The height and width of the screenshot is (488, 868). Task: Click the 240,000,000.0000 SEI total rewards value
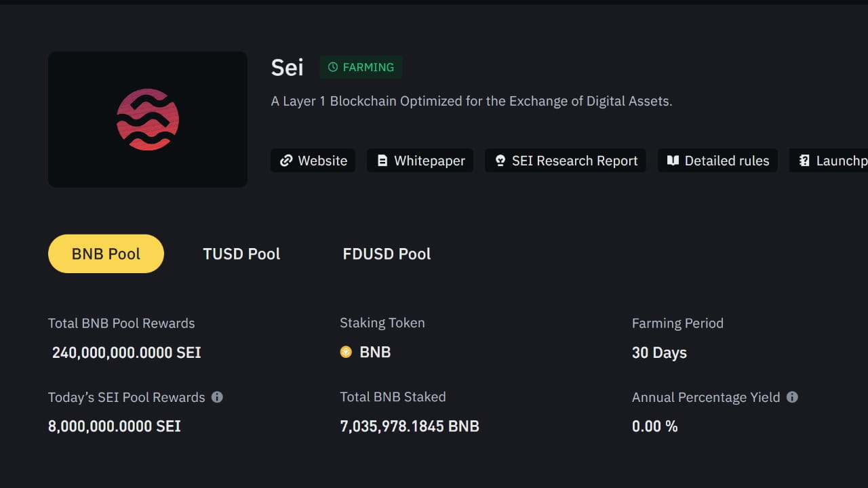click(x=126, y=352)
